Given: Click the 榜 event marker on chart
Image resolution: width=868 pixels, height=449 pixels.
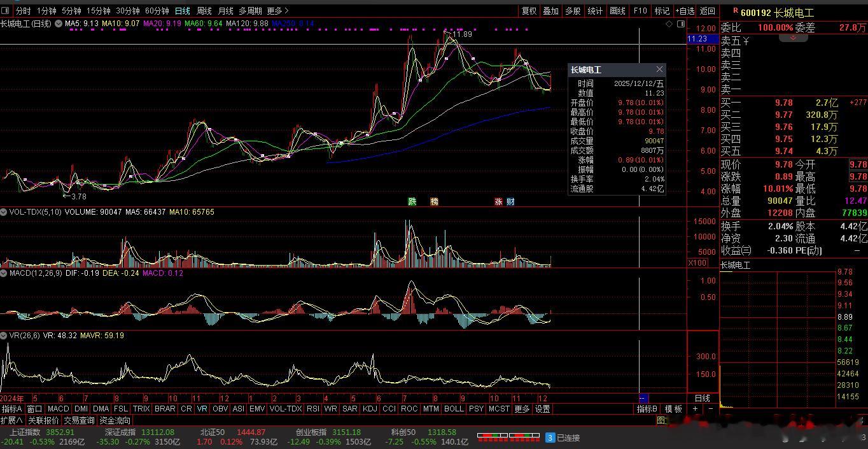Looking at the screenshot, I should pos(434,201).
